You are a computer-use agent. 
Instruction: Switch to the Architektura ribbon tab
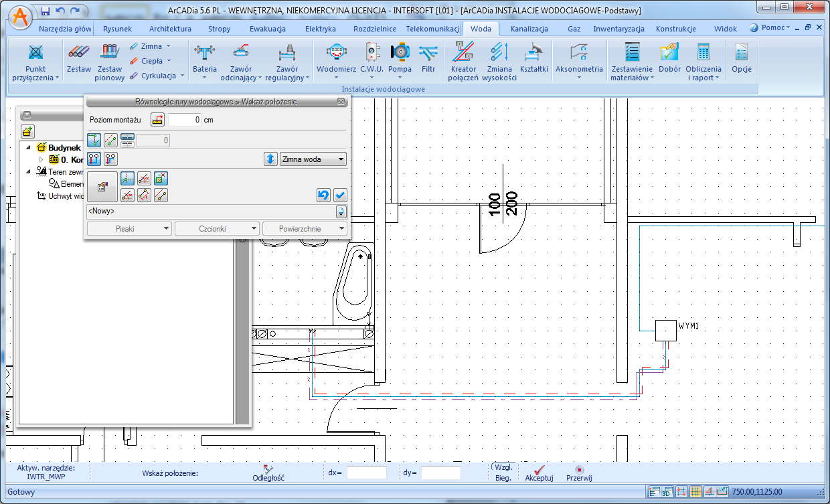tap(170, 29)
